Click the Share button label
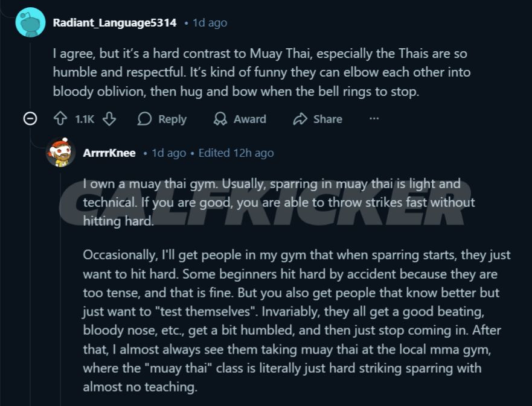This screenshot has width=532, height=406. 328,119
